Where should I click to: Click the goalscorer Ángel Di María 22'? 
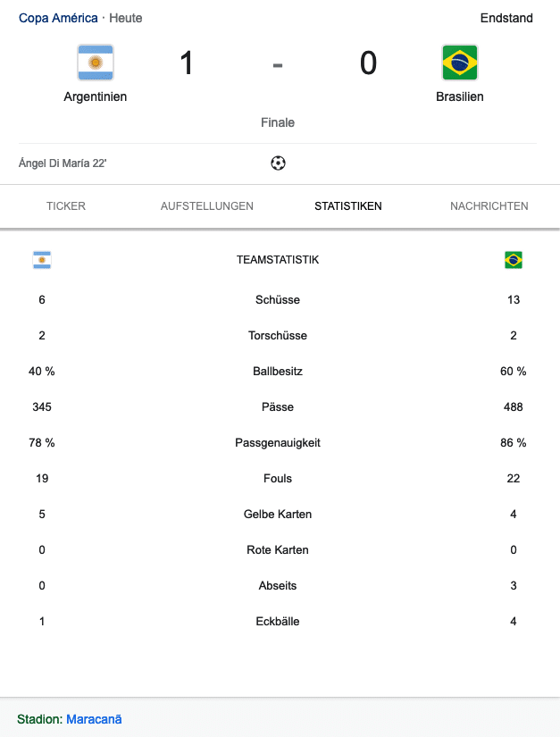coord(62,163)
